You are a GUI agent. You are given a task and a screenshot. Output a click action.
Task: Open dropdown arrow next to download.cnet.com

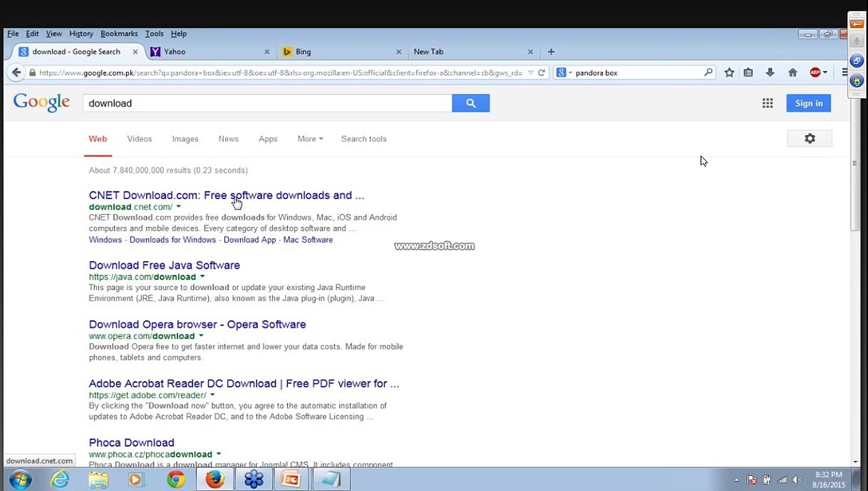coord(179,207)
